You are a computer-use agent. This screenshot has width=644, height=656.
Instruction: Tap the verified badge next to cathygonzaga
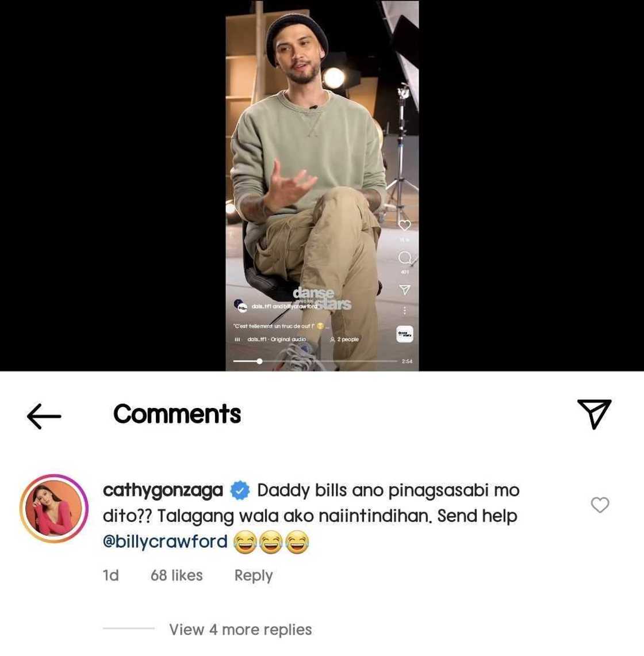239,490
